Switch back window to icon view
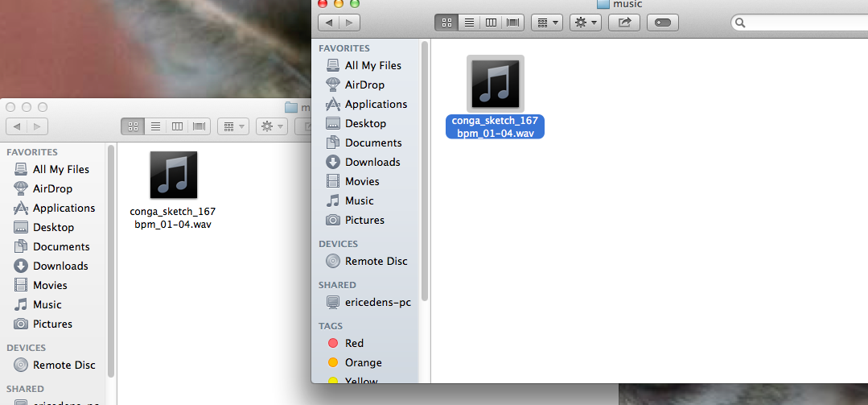Screen dimensions: 868x405 coord(133,126)
